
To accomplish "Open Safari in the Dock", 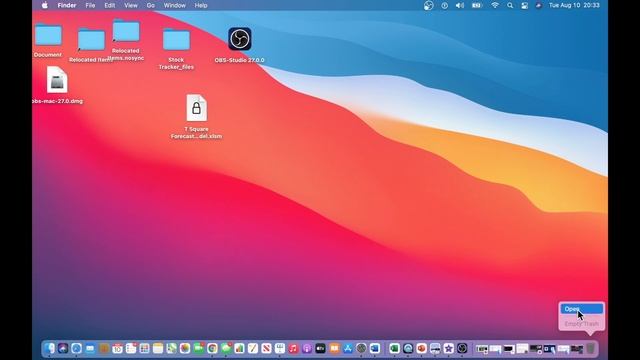I will point(76,348).
